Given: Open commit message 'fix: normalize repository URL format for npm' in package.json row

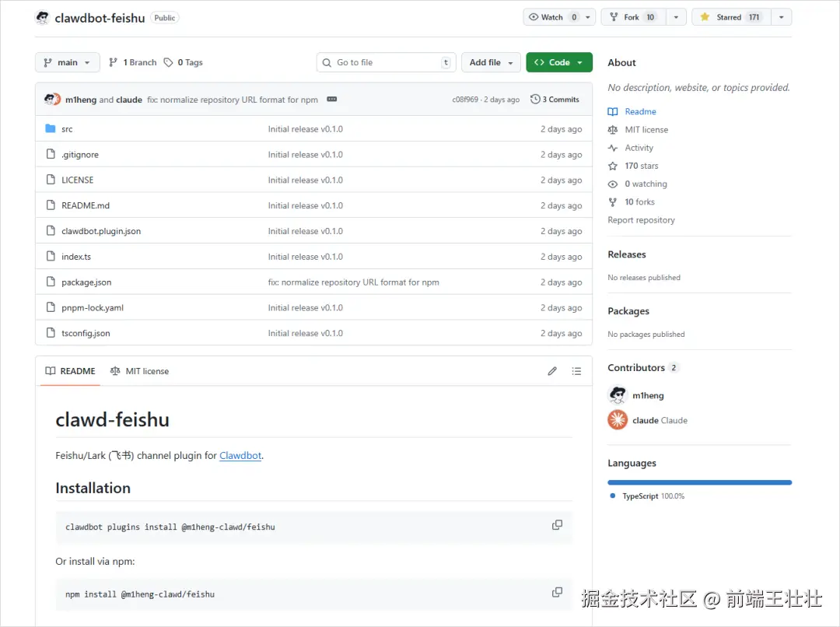Looking at the screenshot, I should click(x=354, y=282).
